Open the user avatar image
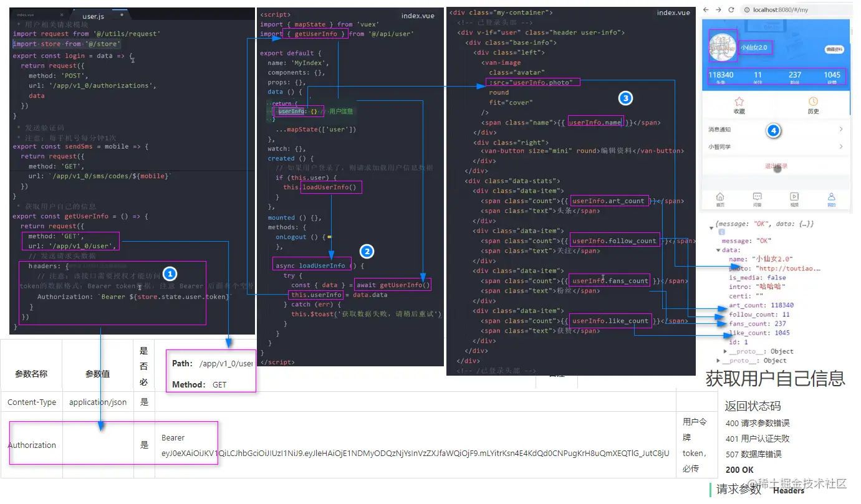This screenshot has height=504, width=861. pyautogui.click(x=723, y=47)
